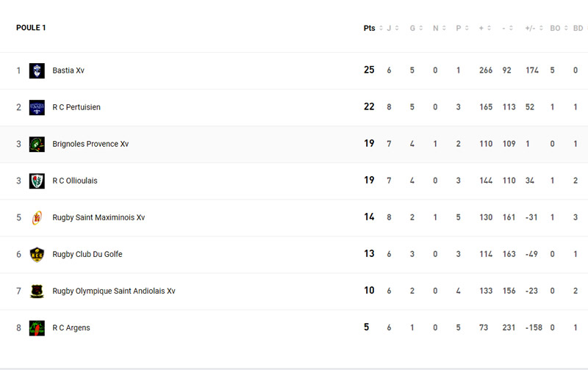Sort the table by Pts column
The height and width of the screenshot is (370, 588).
pos(373,28)
